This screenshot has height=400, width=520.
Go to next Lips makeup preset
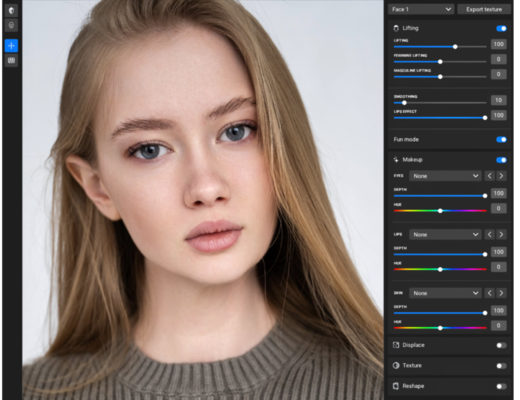(501, 234)
